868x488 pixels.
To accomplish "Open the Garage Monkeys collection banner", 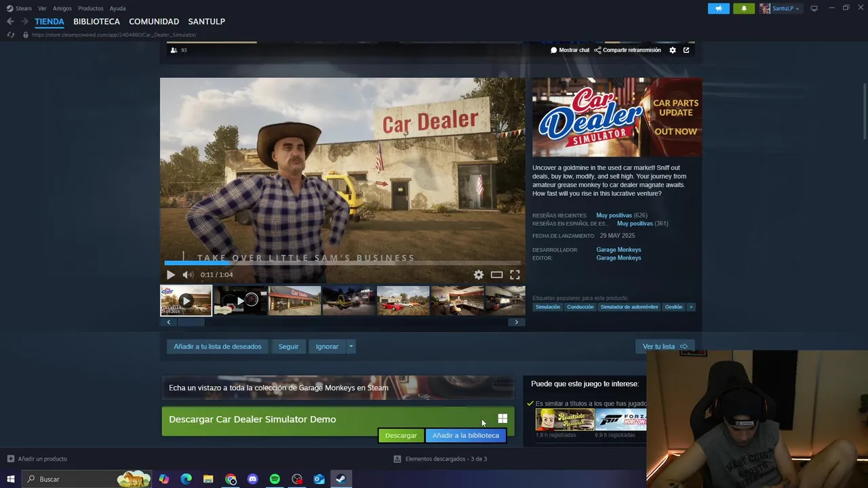I will click(338, 388).
